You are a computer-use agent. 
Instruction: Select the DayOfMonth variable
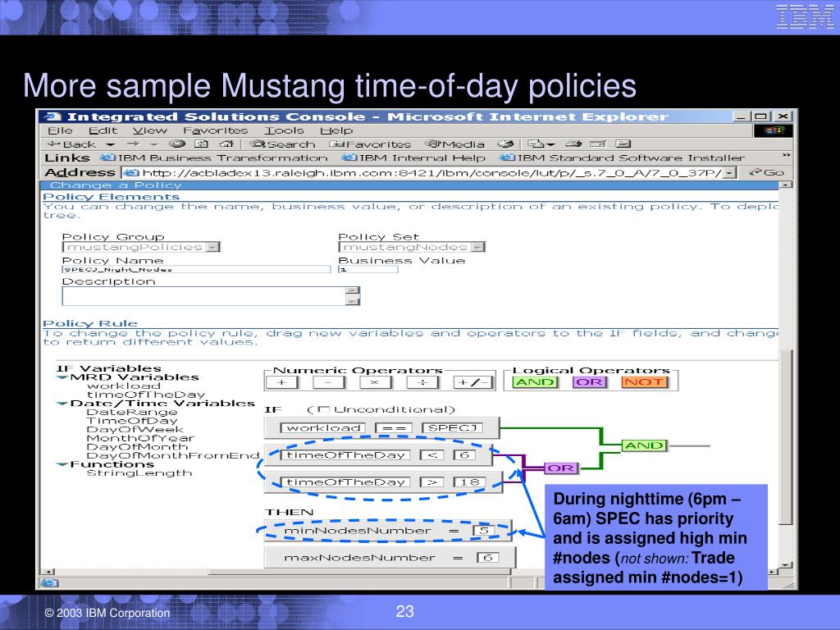(137, 447)
